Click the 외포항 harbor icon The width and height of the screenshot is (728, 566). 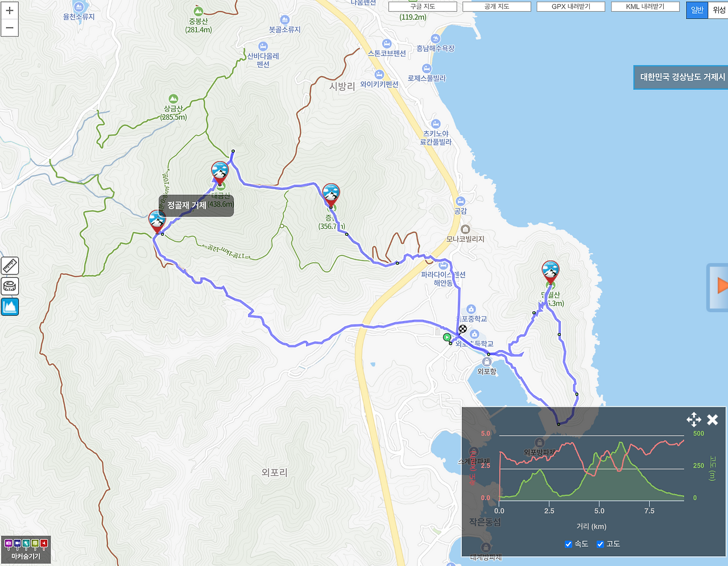coord(486,362)
